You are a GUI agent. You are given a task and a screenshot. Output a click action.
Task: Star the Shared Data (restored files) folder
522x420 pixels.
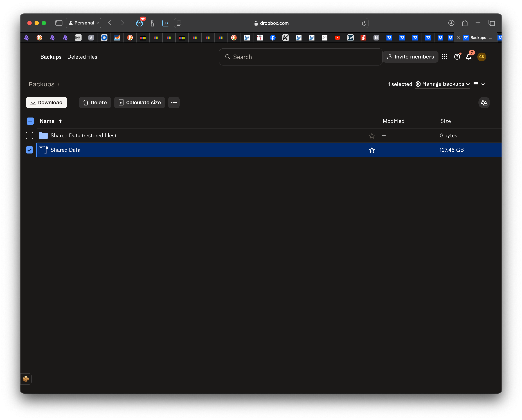(372, 136)
